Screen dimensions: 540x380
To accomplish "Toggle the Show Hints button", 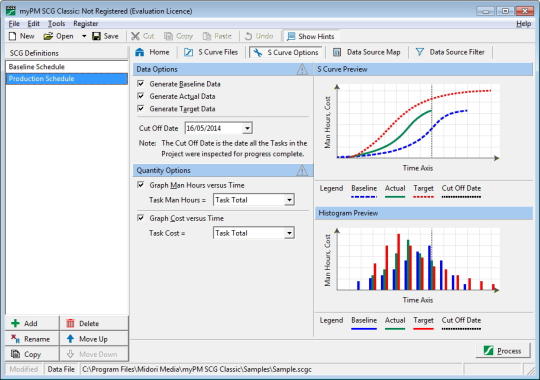I will coord(310,36).
